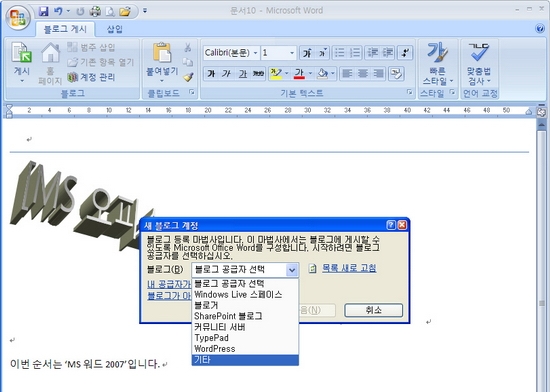Collapse the 블로그 공급자 선택 combo box
550x392 pixels.
(x=292, y=270)
